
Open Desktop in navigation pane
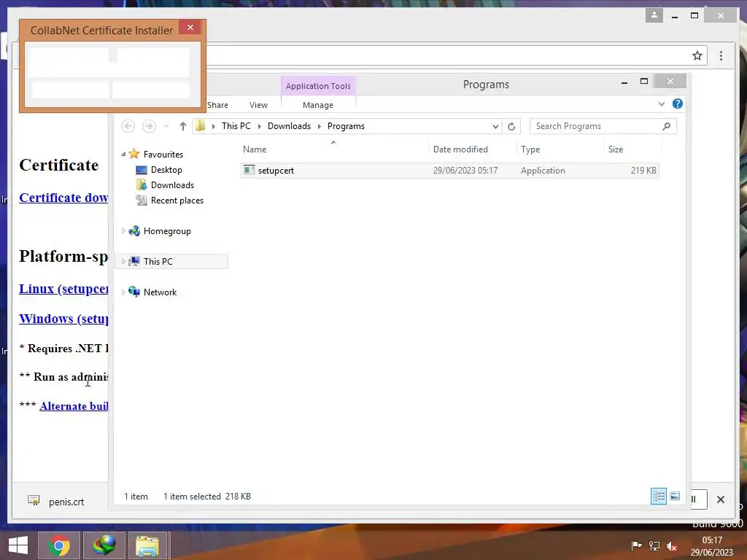[166, 170]
